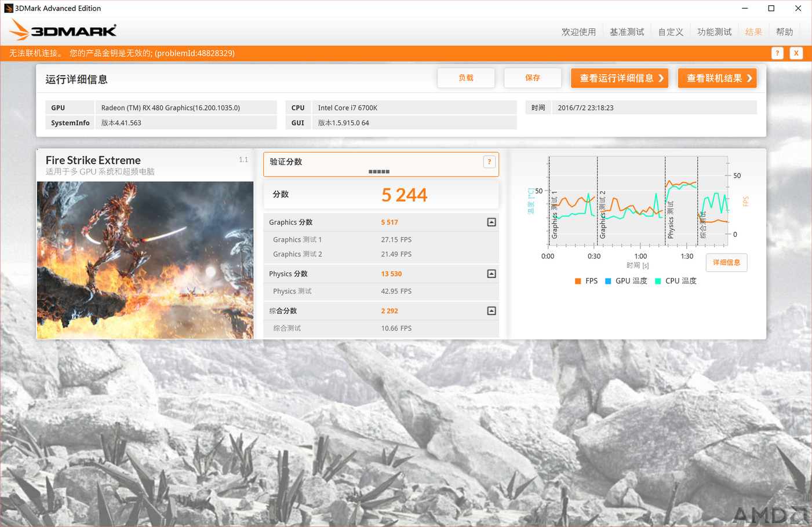
Task: Click Physics 测试 result 42.95 FPS
Action: tap(396, 291)
